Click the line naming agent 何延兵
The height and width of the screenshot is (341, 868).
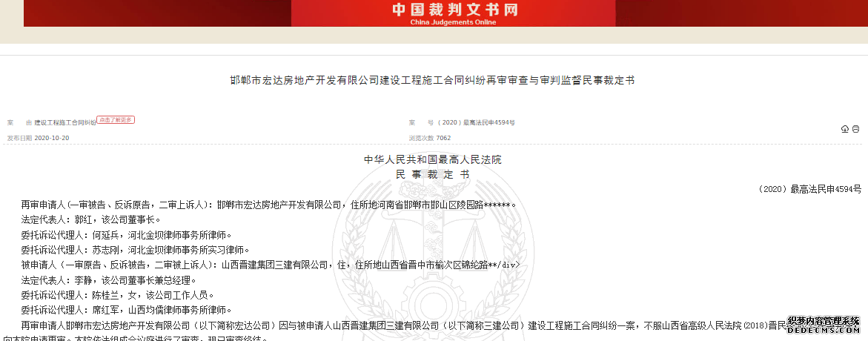pyautogui.click(x=126, y=235)
